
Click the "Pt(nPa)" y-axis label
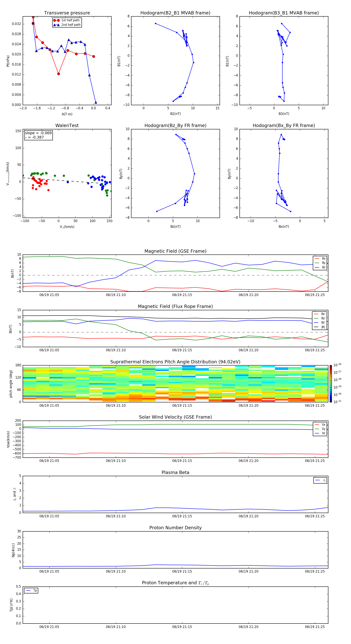[8, 61]
